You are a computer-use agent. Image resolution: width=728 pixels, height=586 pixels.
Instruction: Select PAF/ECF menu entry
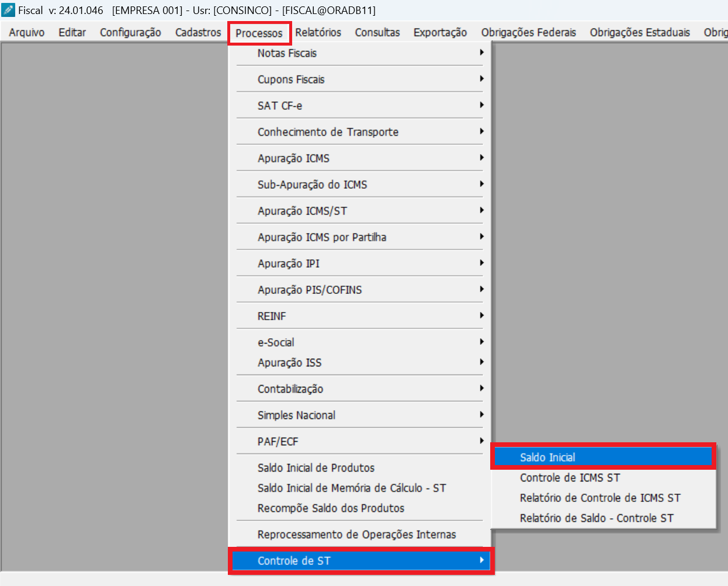pyautogui.click(x=360, y=442)
